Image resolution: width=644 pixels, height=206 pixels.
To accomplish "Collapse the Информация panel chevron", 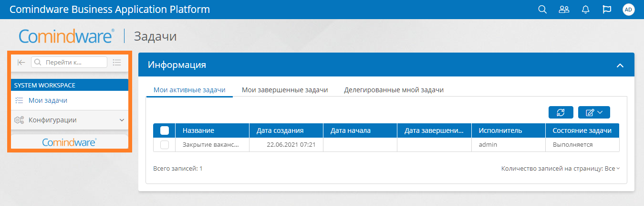I will click(x=620, y=65).
